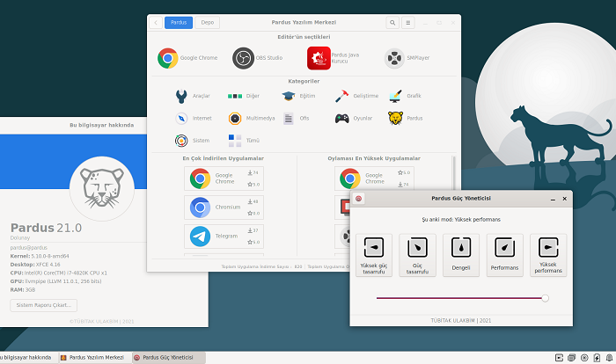Open Google Chrome in Editor's picks
Viewport: 616px width, 364px height.
point(187,58)
